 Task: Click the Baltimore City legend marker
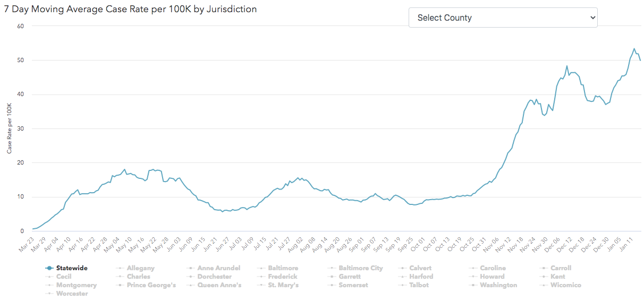pyautogui.click(x=332, y=268)
